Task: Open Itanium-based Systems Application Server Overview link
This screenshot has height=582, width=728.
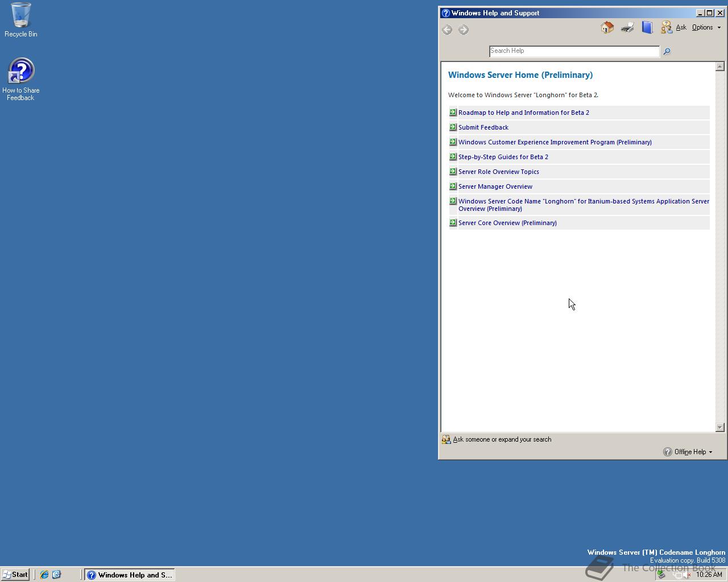Action: tap(584, 205)
